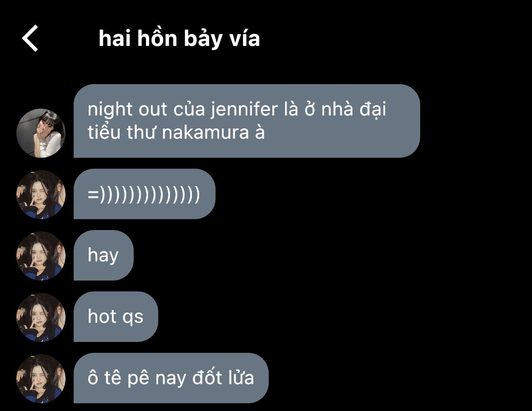Select the '=)))))))))))))' message bubble
Image resolution: width=532 pixels, height=411 pixels.
click(145, 194)
